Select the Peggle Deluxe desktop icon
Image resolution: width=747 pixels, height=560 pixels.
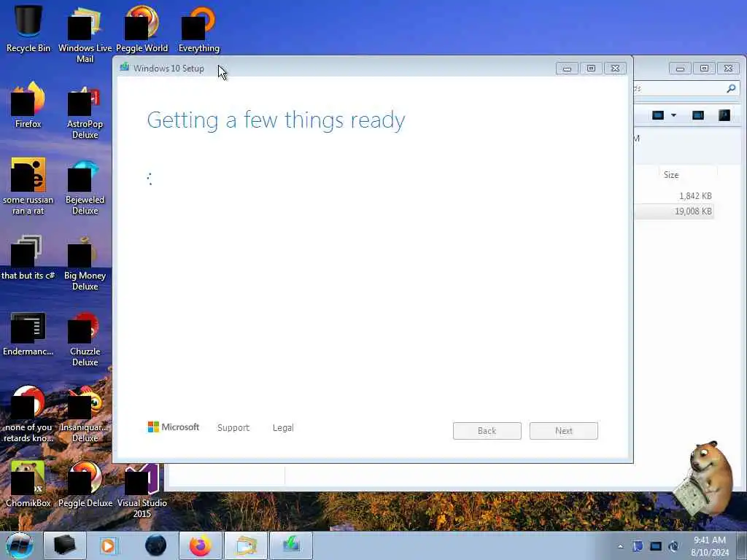pyautogui.click(x=85, y=484)
